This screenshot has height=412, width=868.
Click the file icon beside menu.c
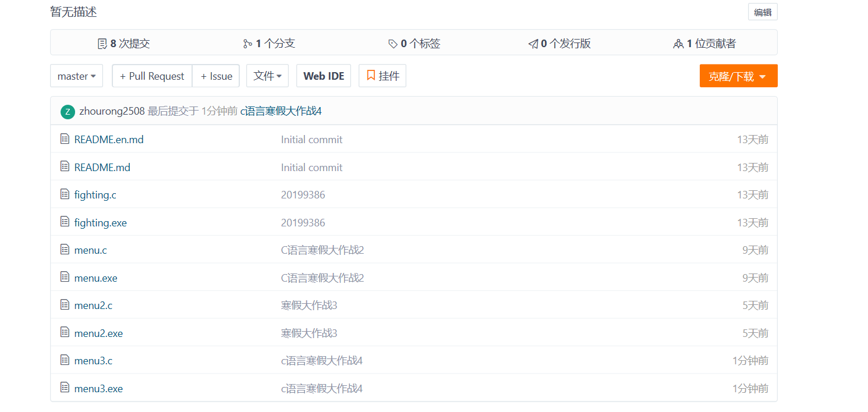coord(65,250)
